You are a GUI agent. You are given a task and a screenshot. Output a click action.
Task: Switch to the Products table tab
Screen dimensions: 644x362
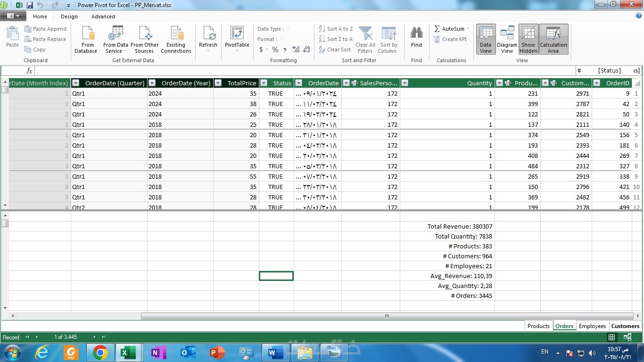(x=538, y=326)
